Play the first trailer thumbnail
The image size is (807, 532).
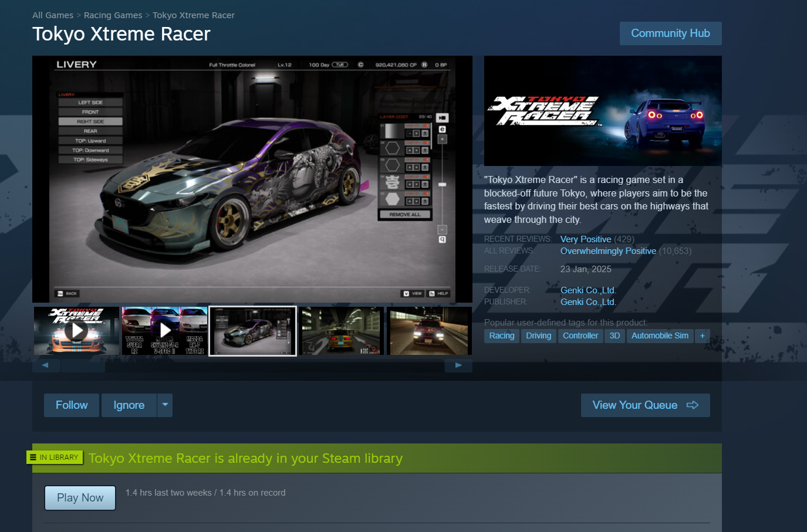click(x=76, y=331)
